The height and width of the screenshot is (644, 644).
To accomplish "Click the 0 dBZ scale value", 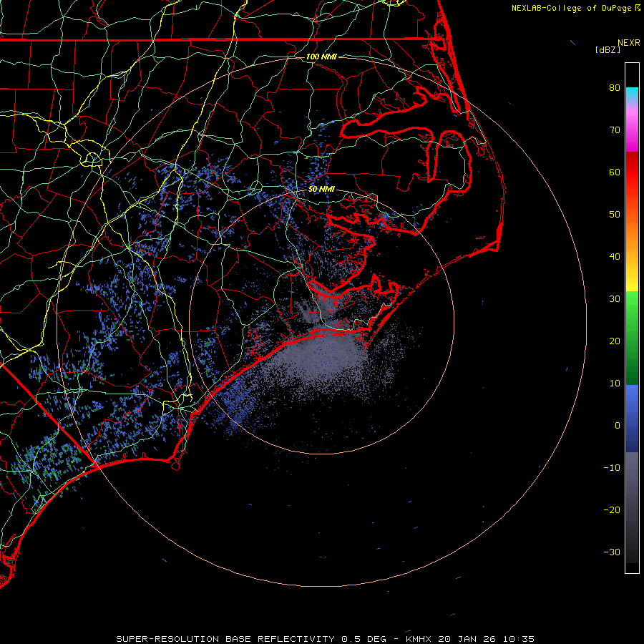I will (618, 426).
